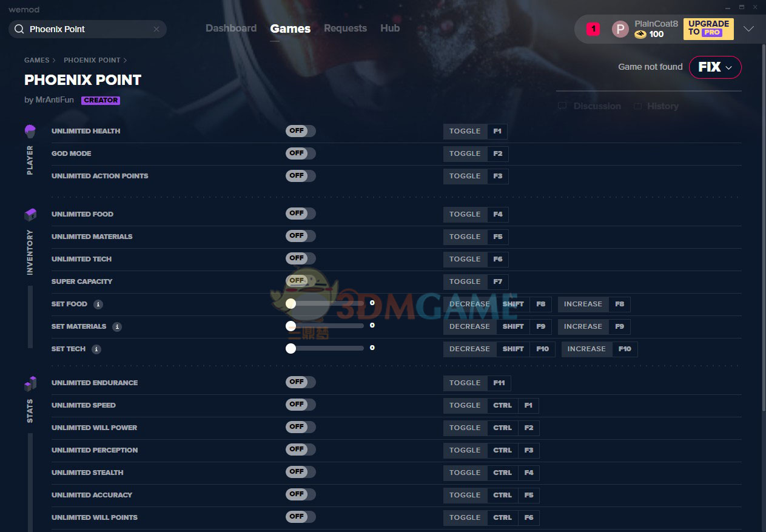Screen dimensions: 766x532
Task: Click the Set Food info icon
Action: [x=98, y=305]
